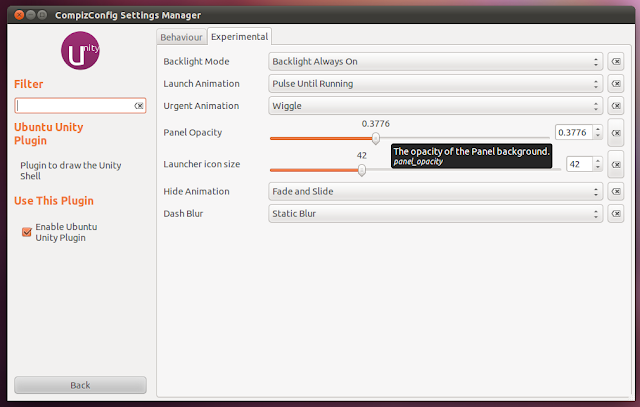
Task: Click the Backlight Mode label
Action: tap(196, 62)
